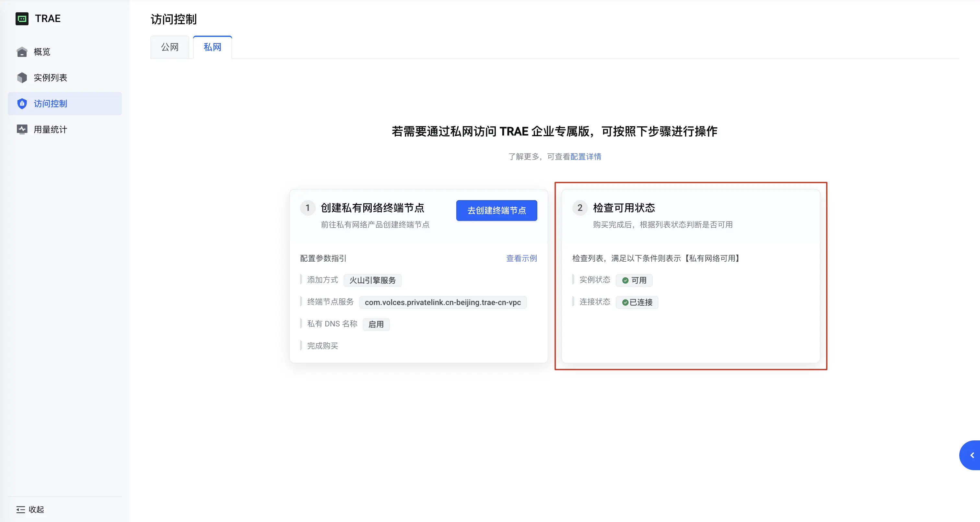Click the 概览 home icon in sidebar
Image resolution: width=980 pixels, height=522 pixels.
tap(22, 52)
